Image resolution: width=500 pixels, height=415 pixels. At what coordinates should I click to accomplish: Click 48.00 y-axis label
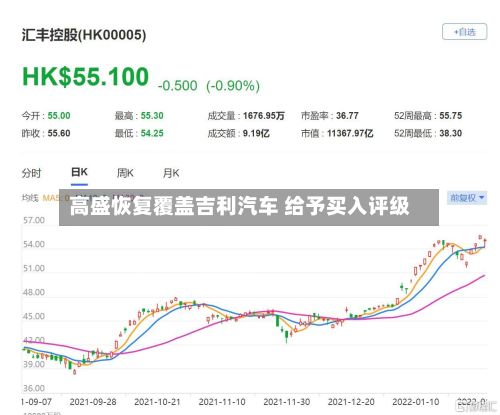pyautogui.click(x=34, y=292)
